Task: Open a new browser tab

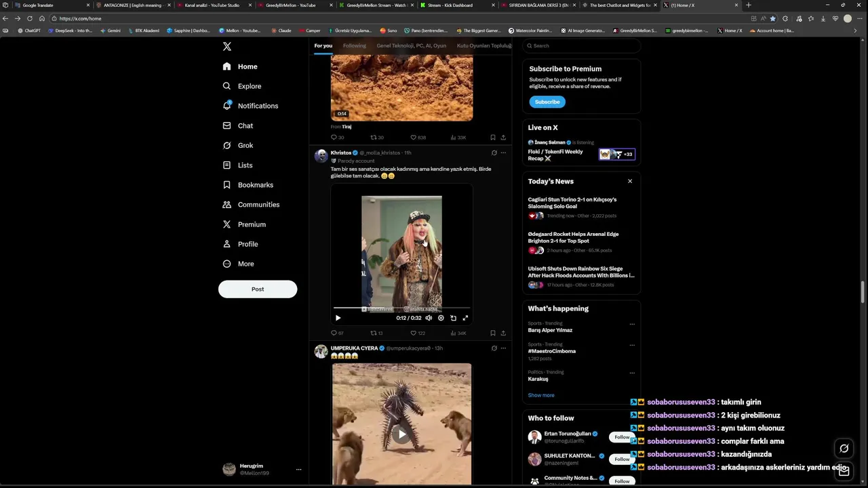Action: point(749,5)
